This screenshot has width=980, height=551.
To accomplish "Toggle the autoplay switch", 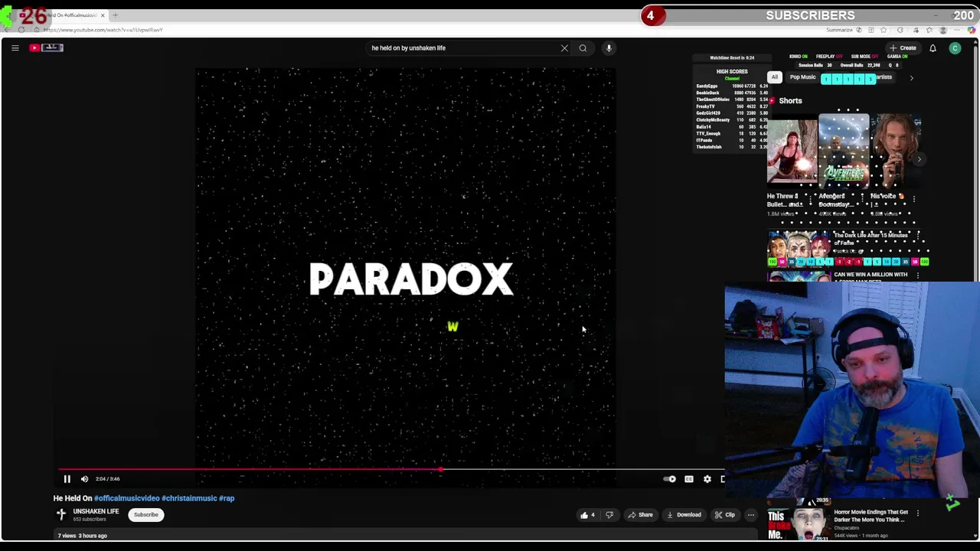I will tap(669, 479).
